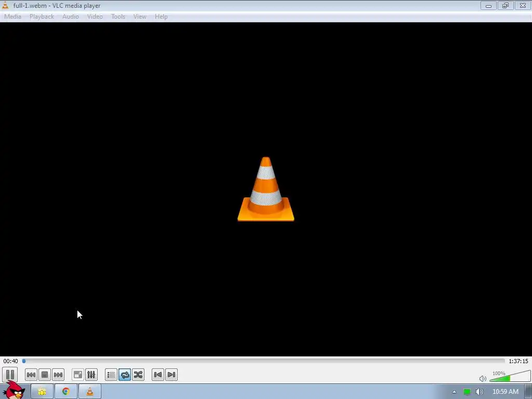The image size is (532, 399).
Task: Close the VLC media player window
Action: tap(523, 5)
